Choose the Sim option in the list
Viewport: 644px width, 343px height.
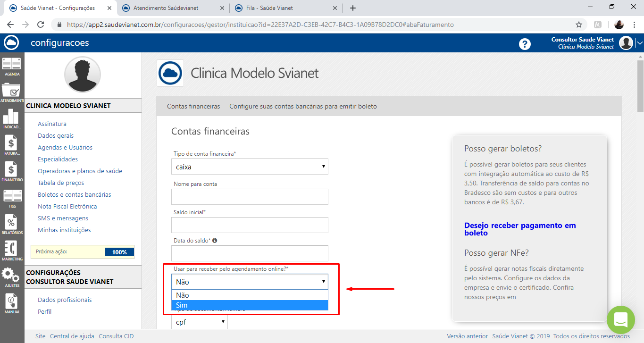tap(250, 305)
